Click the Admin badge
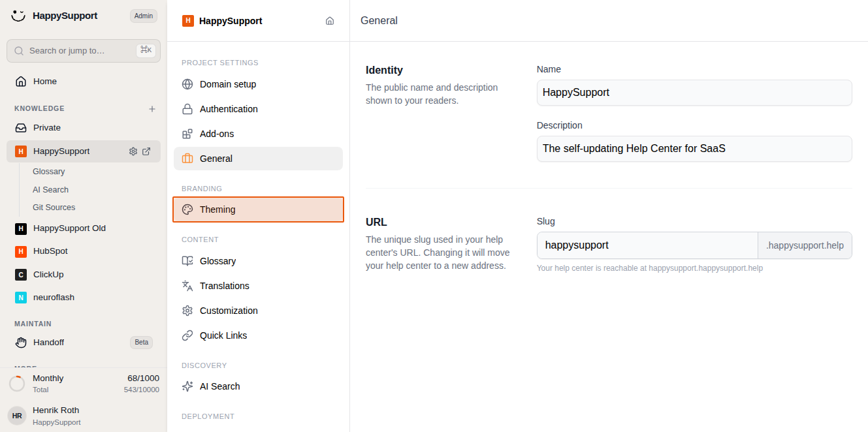This screenshot has height=432, width=868. [144, 16]
